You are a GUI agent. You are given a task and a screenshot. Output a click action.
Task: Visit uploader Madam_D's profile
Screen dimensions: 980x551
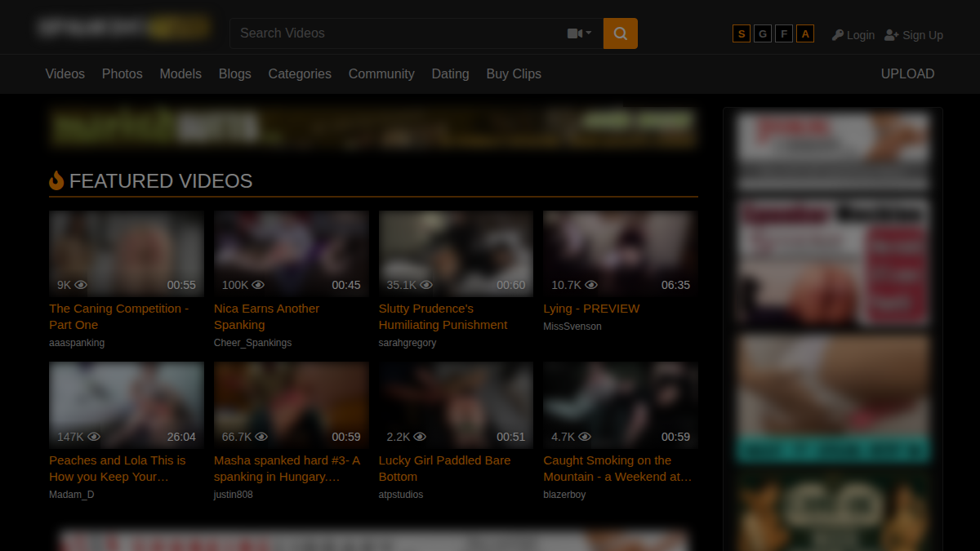coord(72,495)
